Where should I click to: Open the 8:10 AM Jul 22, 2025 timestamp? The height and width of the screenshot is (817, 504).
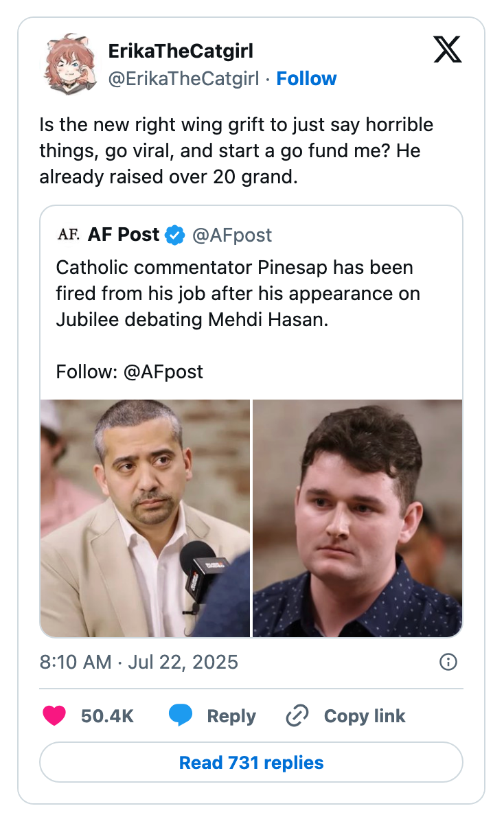click(x=139, y=662)
